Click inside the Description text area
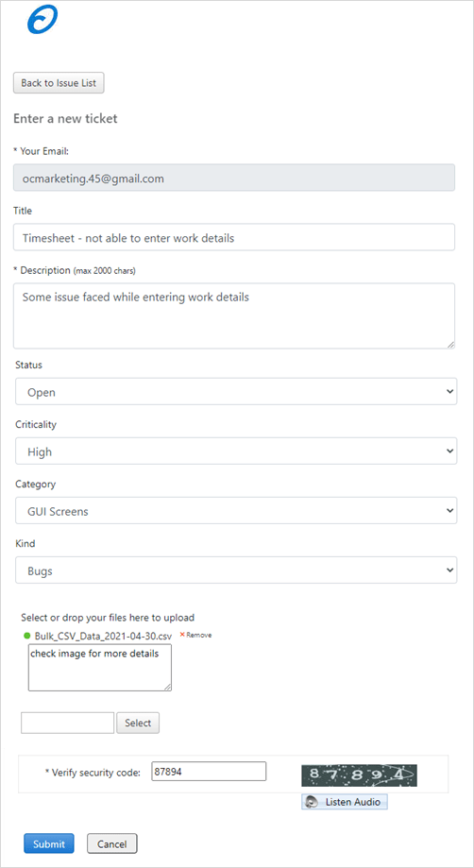This screenshot has height=868, width=474. pyautogui.click(x=234, y=316)
